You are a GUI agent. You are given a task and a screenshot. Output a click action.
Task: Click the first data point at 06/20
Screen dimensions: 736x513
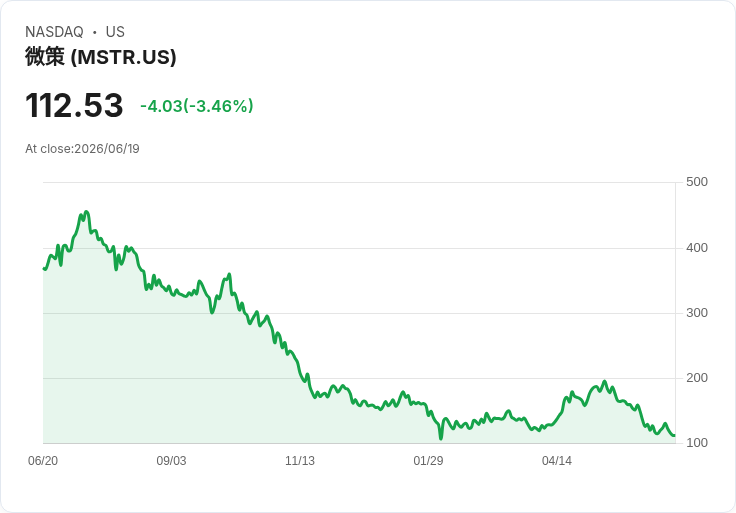click(x=44, y=268)
